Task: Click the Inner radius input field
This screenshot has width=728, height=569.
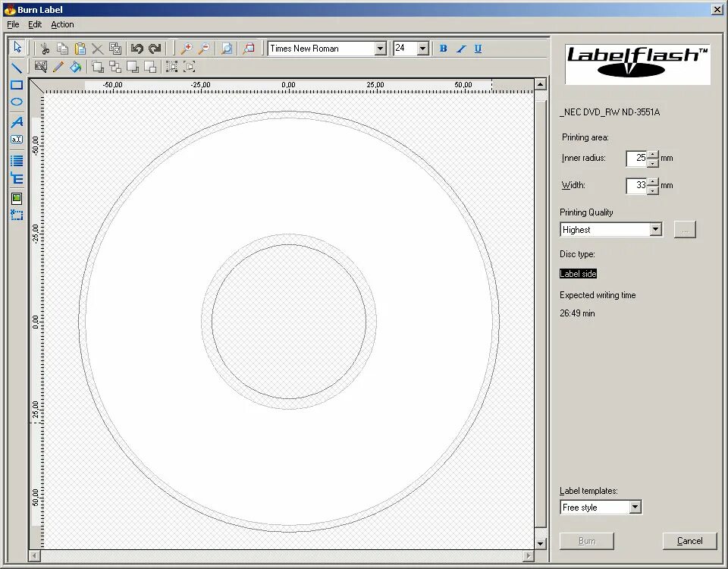Action: click(636, 159)
